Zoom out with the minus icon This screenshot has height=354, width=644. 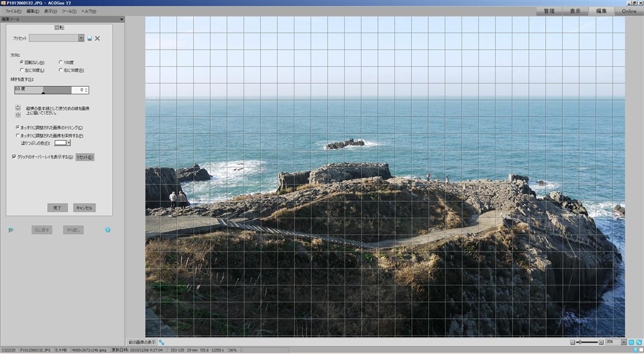(x=572, y=342)
